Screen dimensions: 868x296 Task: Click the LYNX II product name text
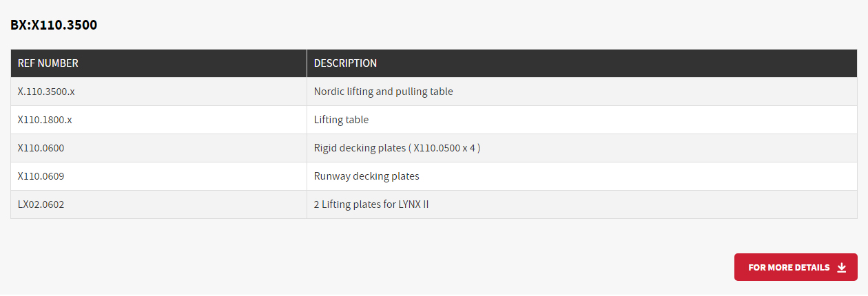pyautogui.click(x=413, y=204)
